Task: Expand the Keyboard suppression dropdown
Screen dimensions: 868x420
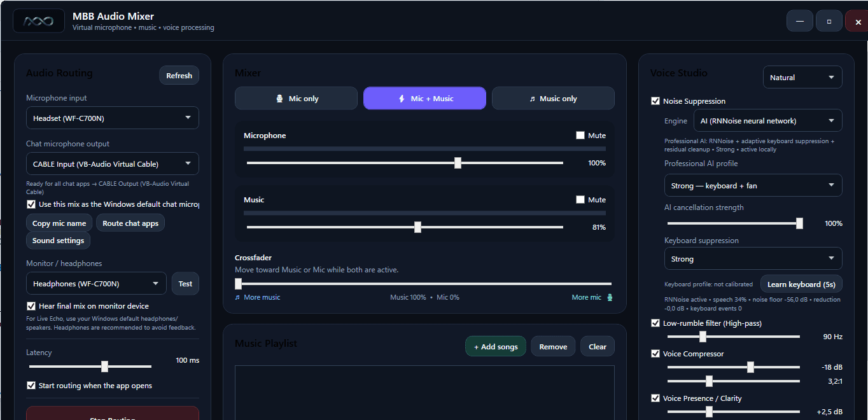Action: coord(753,258)
